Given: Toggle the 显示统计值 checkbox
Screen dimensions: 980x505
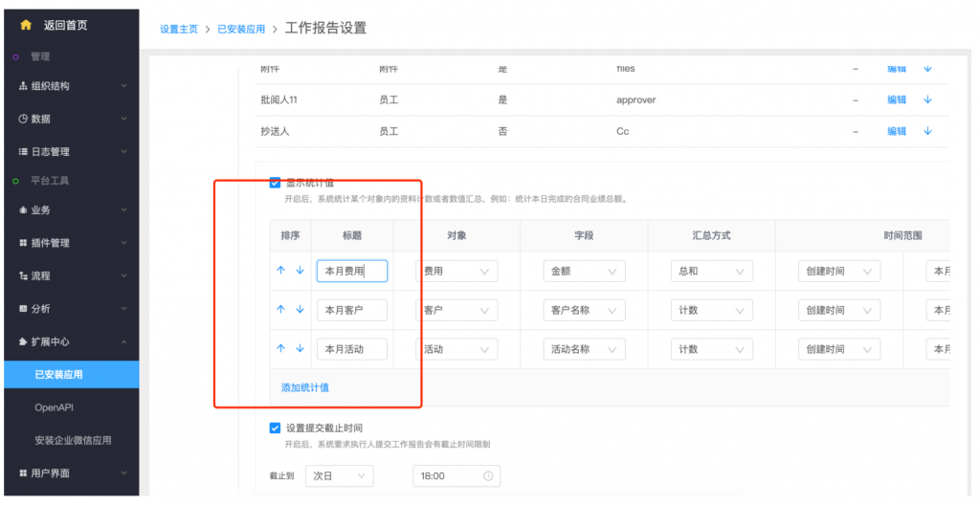Looking at the screenshot, I should pos(276,182).
